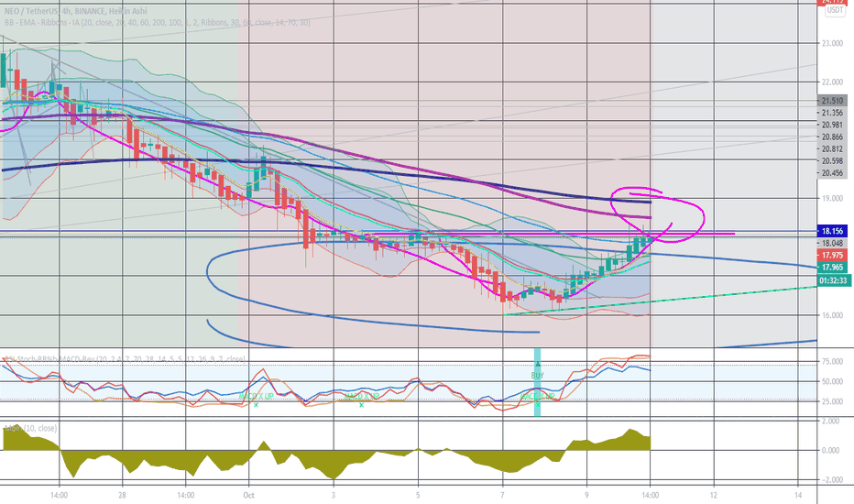Viewport: 854px width, 504px height.
Task: Click the 18.048 price label
Action: pyautogui.click(x=832, y=243)
